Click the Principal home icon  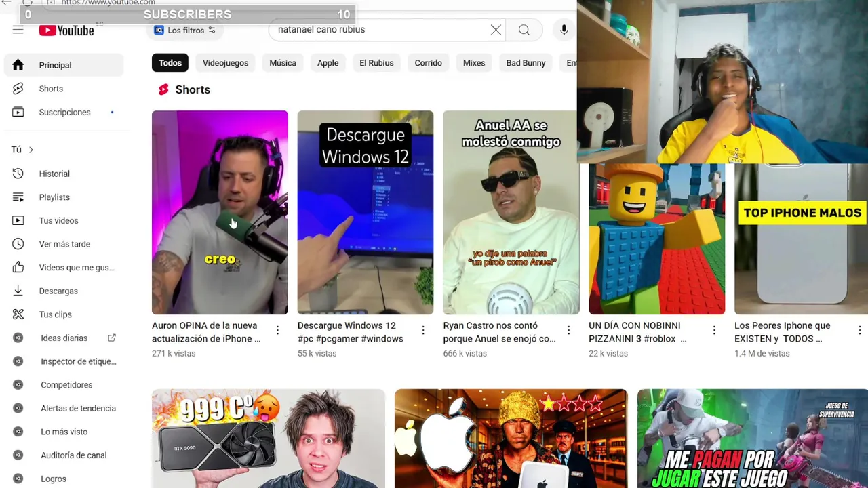coord(18,65)
